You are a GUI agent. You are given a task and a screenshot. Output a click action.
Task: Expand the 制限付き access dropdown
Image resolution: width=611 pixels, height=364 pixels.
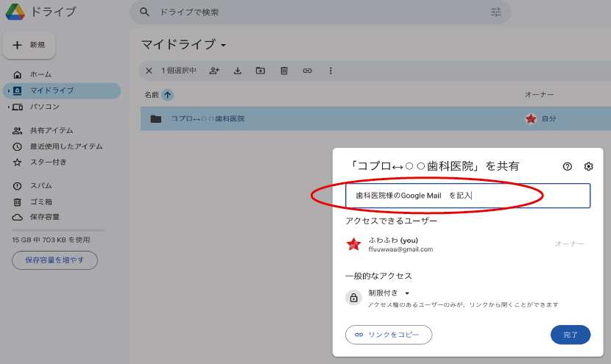tap(407, 293)
